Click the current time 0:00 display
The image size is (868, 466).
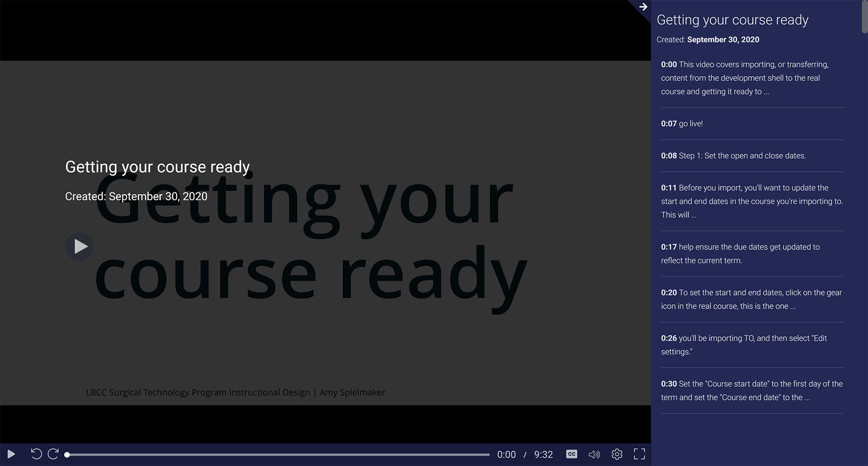(506, 454)
